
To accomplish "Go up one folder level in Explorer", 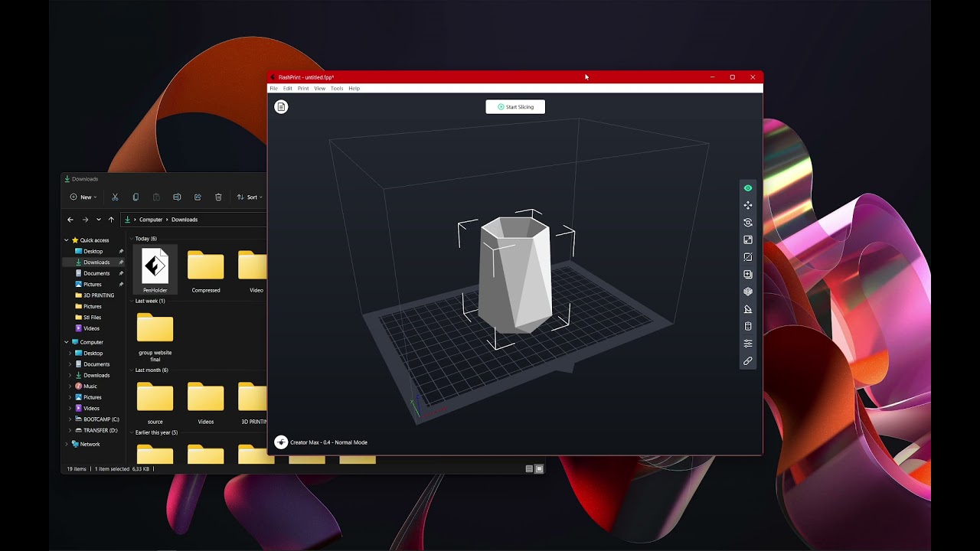I will point(111,220).
